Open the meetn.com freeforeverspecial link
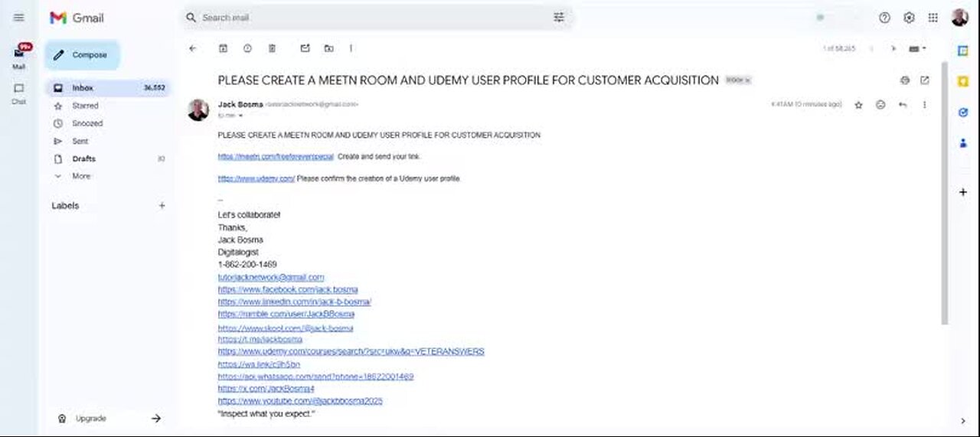The height and width of the screenshot is (437, 980). coord(276,156)
